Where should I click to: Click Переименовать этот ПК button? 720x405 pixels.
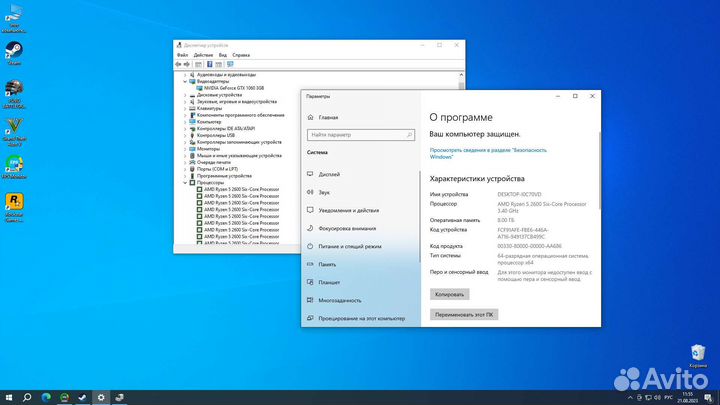click(x=464, y=315)
